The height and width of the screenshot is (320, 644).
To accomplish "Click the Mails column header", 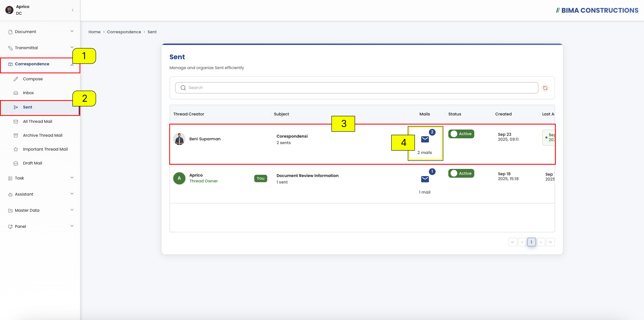I will click(425, 114).
